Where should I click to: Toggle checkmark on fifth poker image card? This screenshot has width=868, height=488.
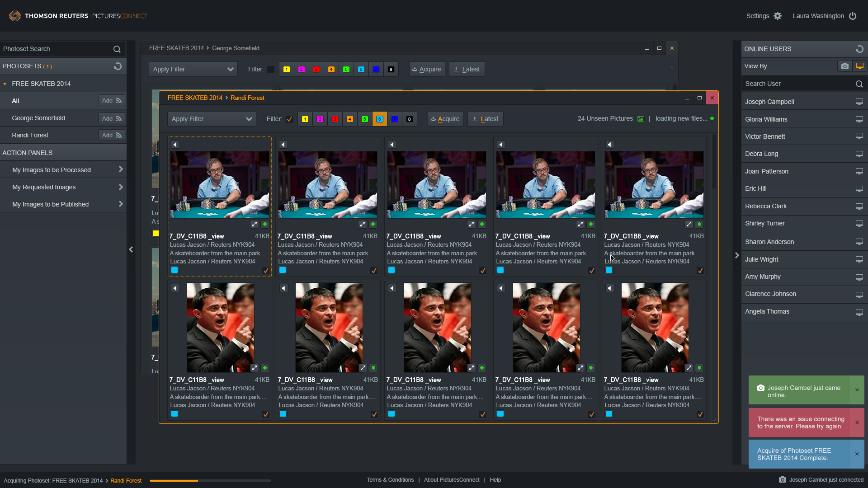pyautogui.click(x=700, y=271)
